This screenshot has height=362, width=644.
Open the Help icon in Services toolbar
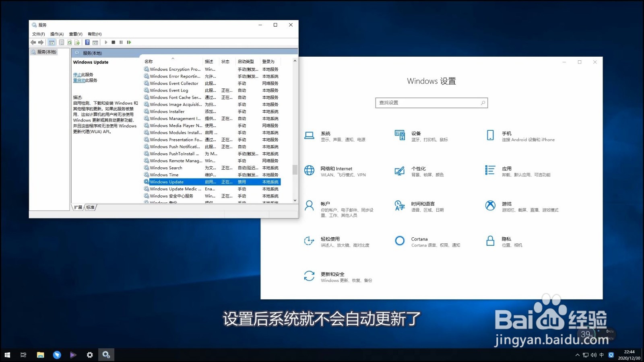(x=88, y=42)
